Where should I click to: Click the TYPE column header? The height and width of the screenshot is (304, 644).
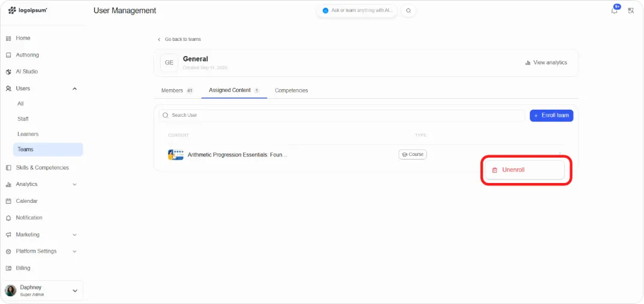coord(420,135)
